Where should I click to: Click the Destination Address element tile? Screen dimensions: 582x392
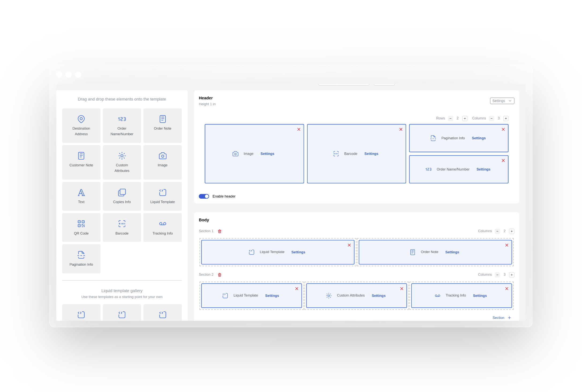pyautogui.click(x=81, y=125)
